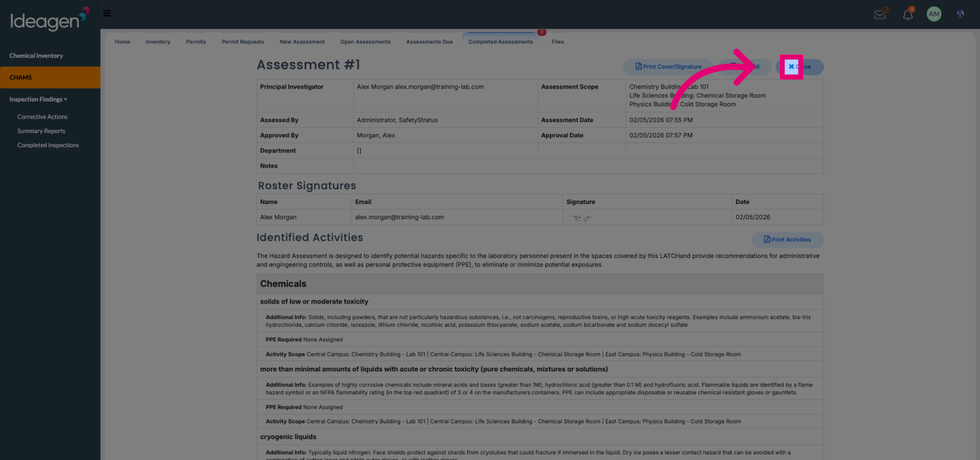980x460 pixels.
Task: Switch to New Assessment tab
Action: pos(302,42)
